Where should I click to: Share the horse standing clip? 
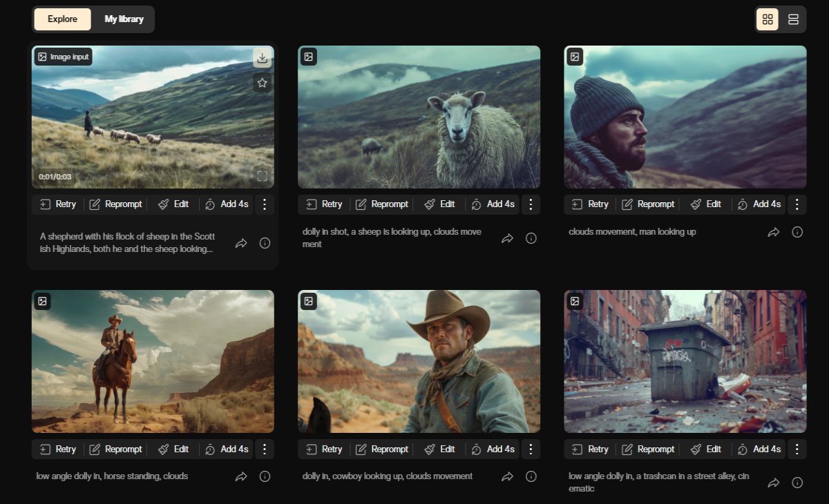click(x=241, y=476)
